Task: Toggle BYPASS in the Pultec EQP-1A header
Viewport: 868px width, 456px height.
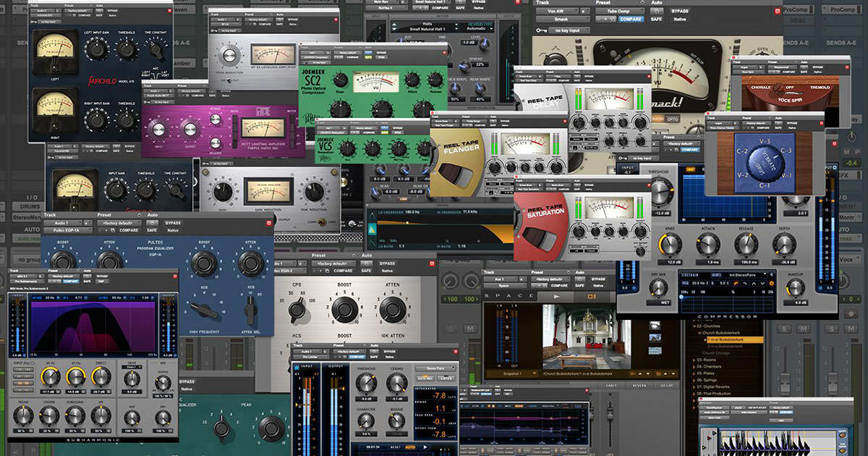Action: pos(174,223)
